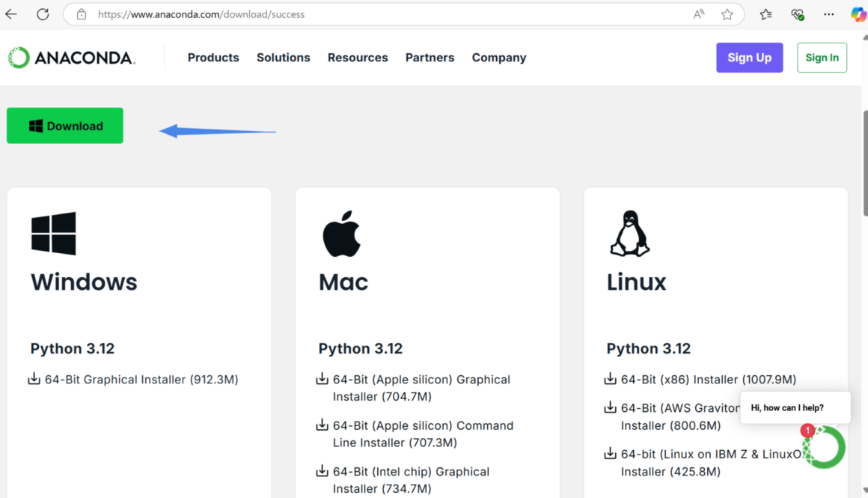Open the Anaconda chat assistant bubble

point(823,447)
